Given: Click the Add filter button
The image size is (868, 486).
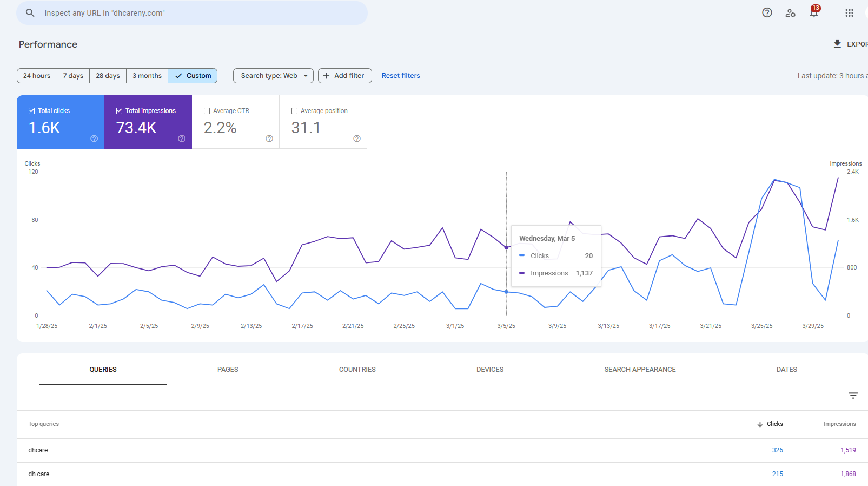Looking at the screenshot, I should [344, 76].
